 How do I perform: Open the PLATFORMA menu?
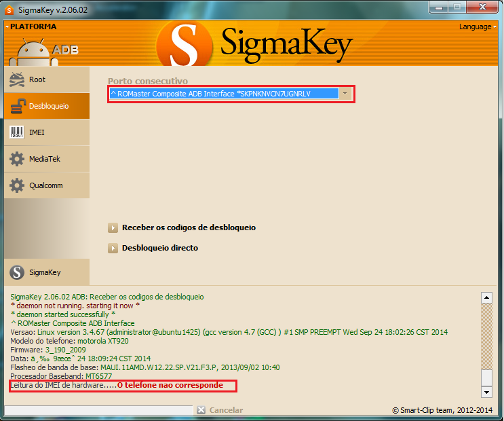tap(31, 26)
